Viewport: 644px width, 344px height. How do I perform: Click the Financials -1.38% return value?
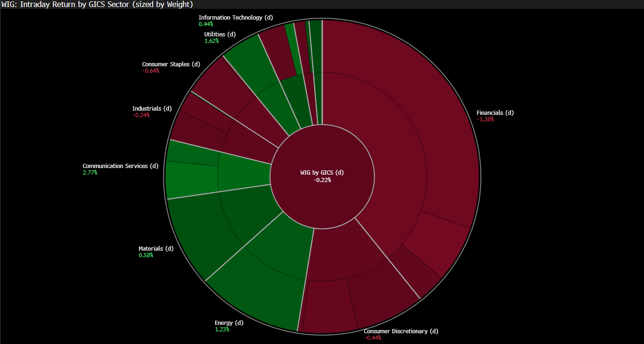point(485,119)
